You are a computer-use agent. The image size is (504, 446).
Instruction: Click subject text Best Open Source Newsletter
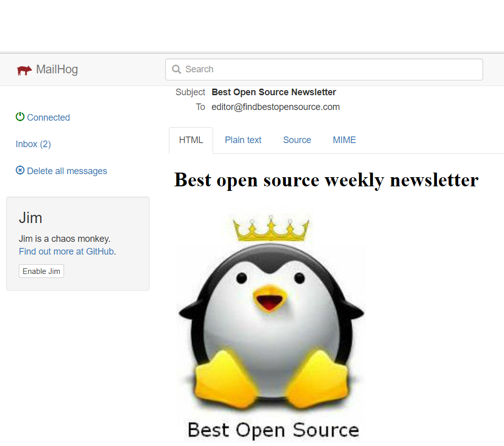point(274,92)
